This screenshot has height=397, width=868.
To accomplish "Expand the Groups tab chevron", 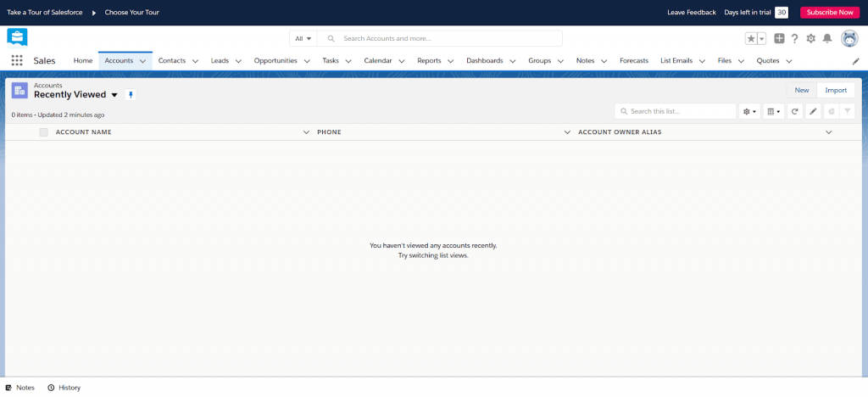I will (561, 61).
